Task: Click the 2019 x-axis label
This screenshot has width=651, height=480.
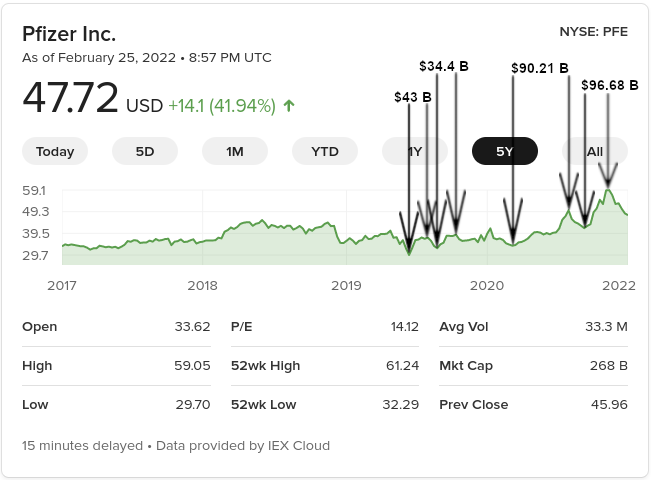Action: [x=346, y=285]
